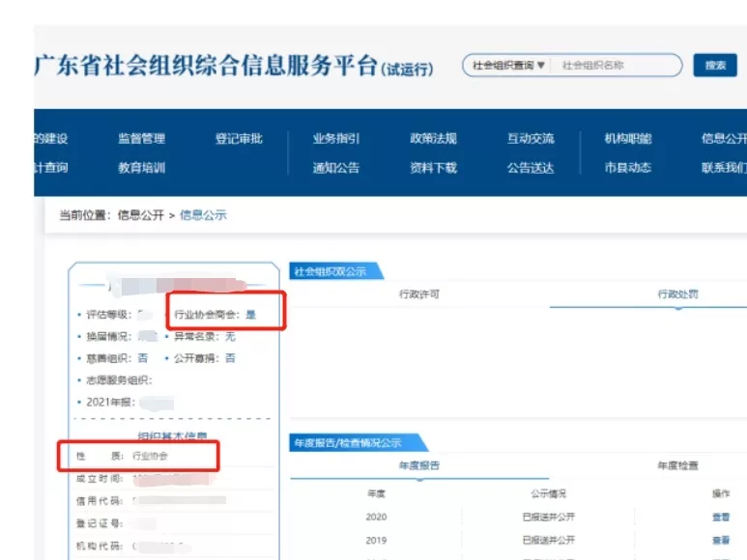The width and height of the screenshot is (747, 560).
Task: Select the 年度检查 tab
Action: point(677,465)
